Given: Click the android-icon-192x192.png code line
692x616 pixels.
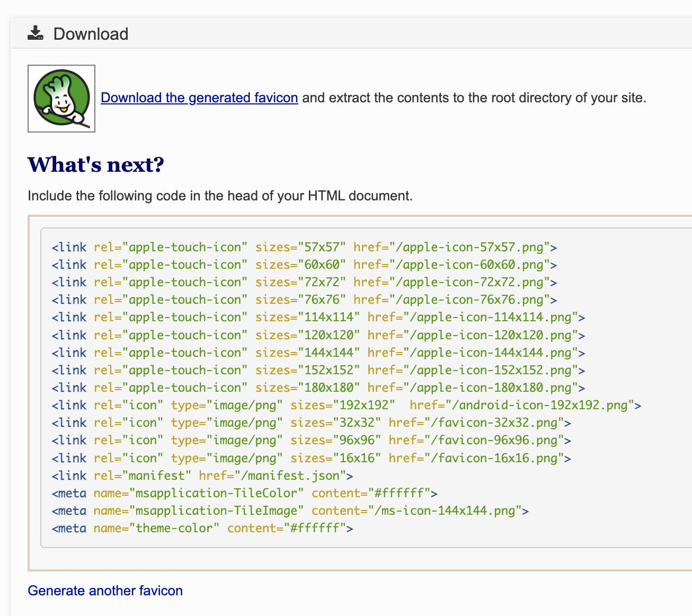Looking at the screenshot, I should click(x=346, y=405).
